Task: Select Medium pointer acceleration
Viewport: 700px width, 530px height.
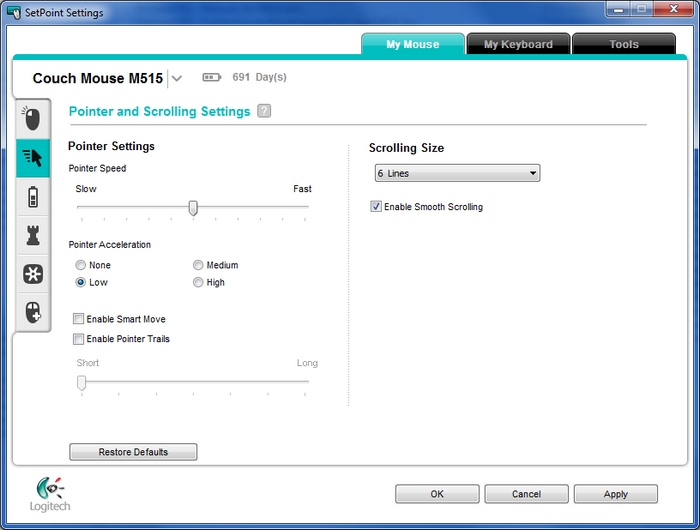Action: pos(198,265)
